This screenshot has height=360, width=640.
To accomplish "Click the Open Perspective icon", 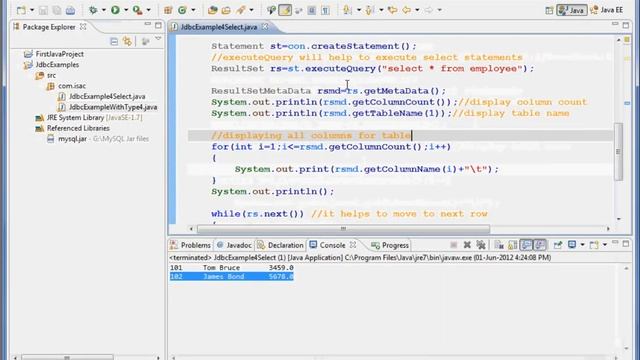I will [549, 10].
